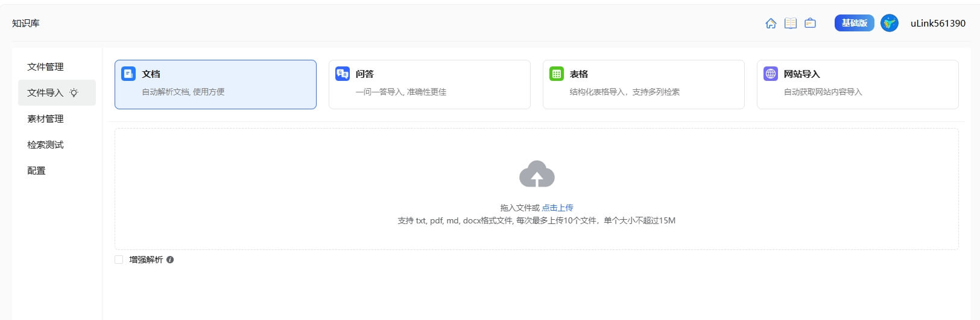This screenshot has width=980, height=320.
Task: Go to home via house icon
Action: (x=771, y=23)
